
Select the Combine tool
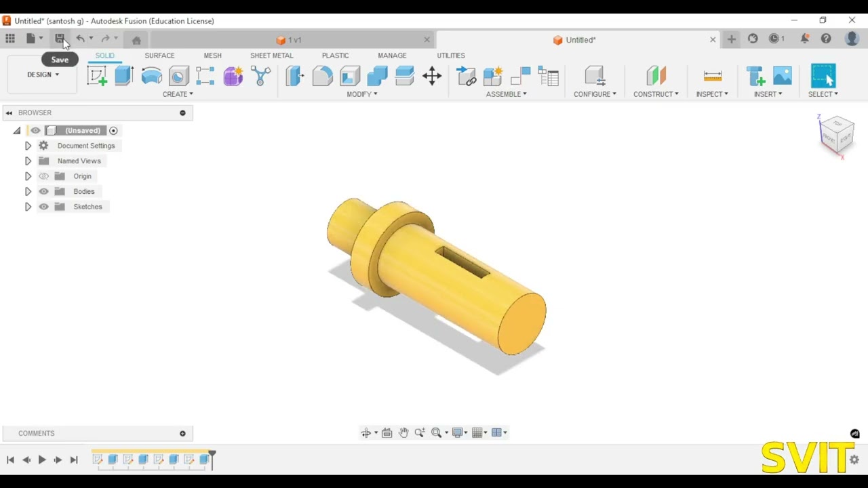click(377, 76)
